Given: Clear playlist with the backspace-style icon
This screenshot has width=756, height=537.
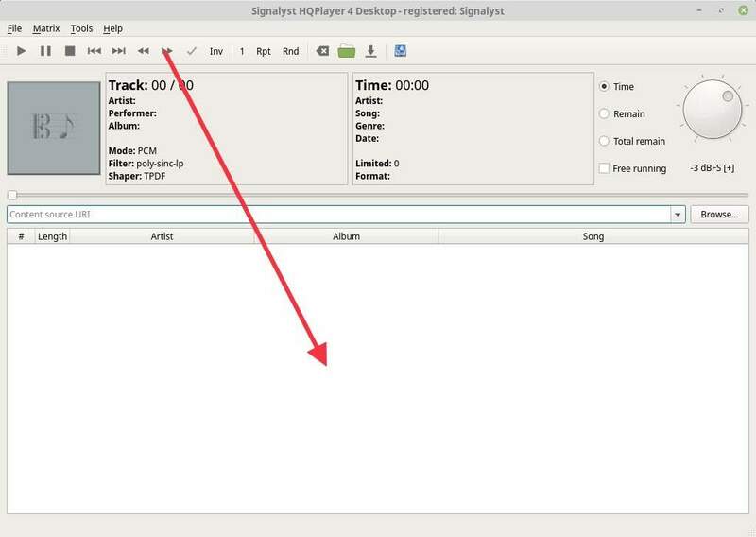Looking at the screenshot, I should (322, 51).
